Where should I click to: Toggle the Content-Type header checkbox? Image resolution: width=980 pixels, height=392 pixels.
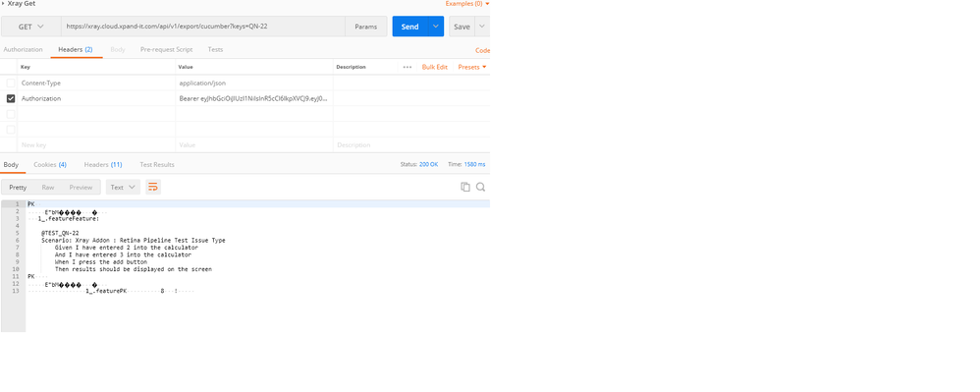[x=11, y=84]
